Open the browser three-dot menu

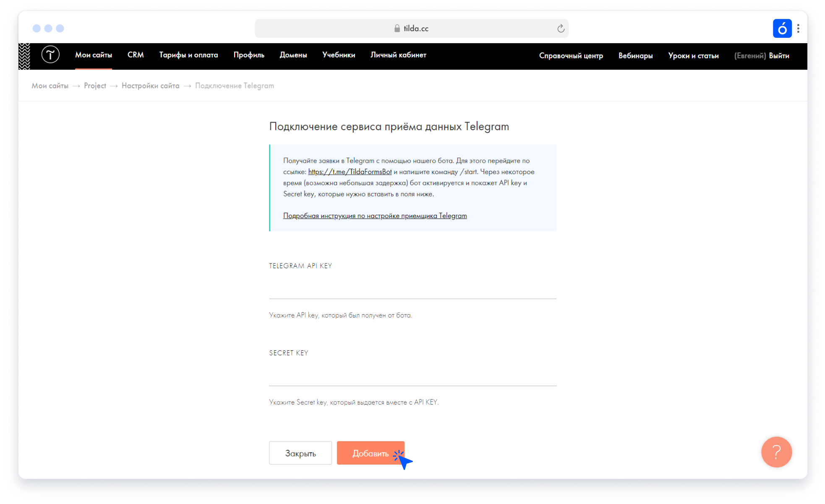pyautogui.click(x=798, y=29)
